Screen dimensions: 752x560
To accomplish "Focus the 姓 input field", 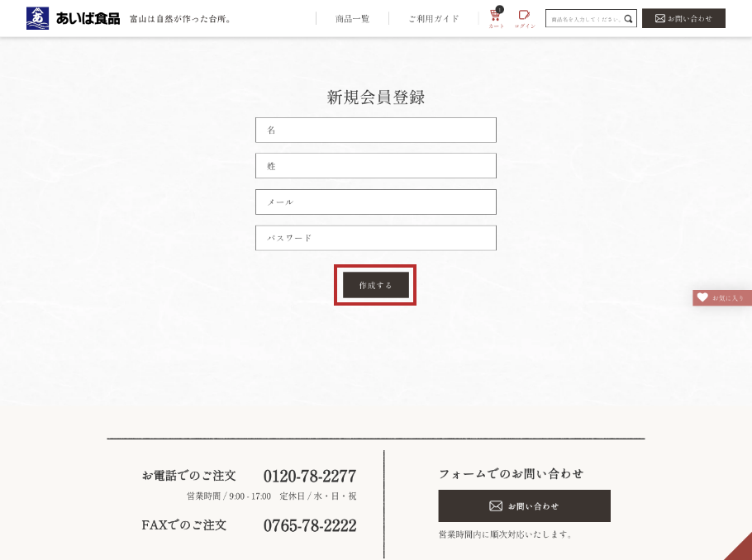I will click(375, 166).
